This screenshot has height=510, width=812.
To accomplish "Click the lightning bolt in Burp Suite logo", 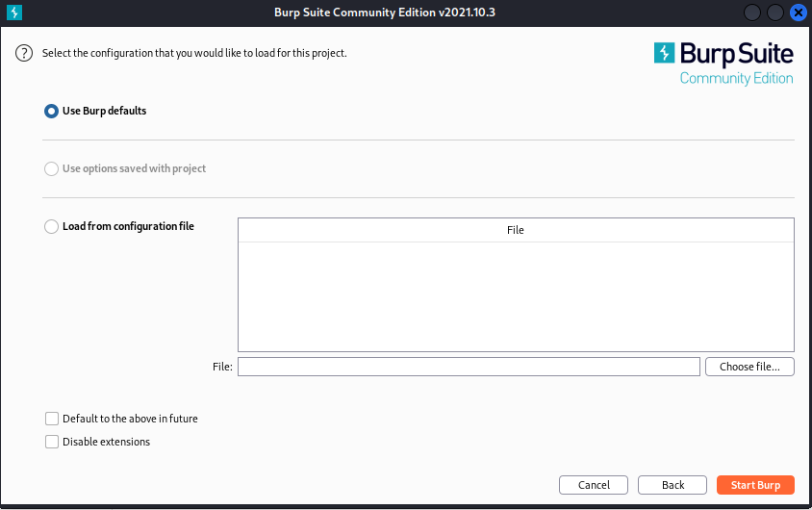I will (664, 53).
